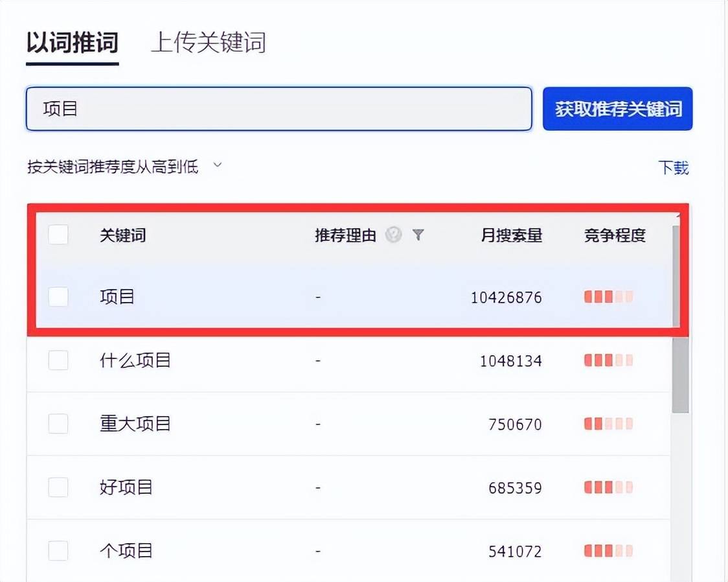Click the 月搜索量 column header
Viewport: 728px width, 582px height.
[x=512, y=235]
